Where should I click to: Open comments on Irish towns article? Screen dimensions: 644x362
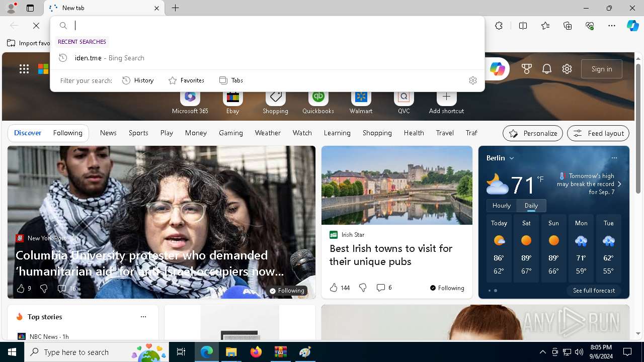click(x=384, y=288)
